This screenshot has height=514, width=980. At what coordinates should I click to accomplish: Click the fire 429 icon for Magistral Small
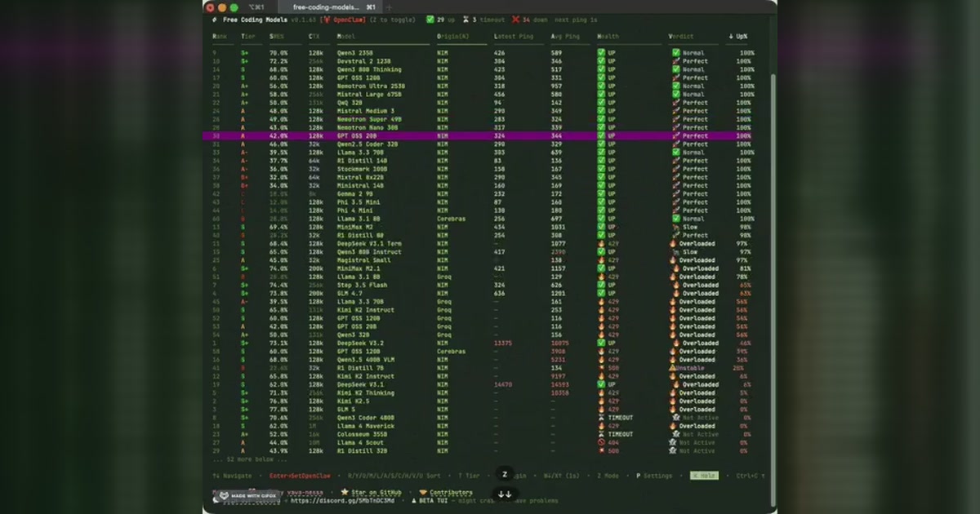(x=601, y=260)
